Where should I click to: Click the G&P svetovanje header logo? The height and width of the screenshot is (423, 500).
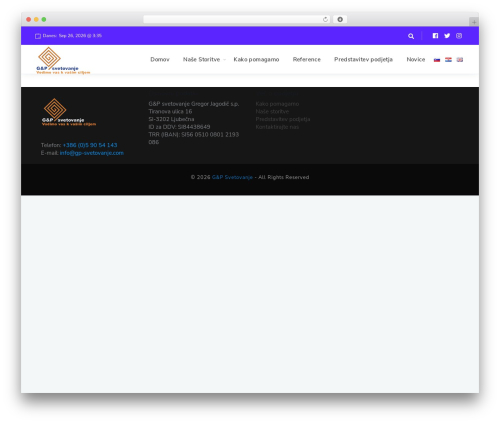pos(63,60)
